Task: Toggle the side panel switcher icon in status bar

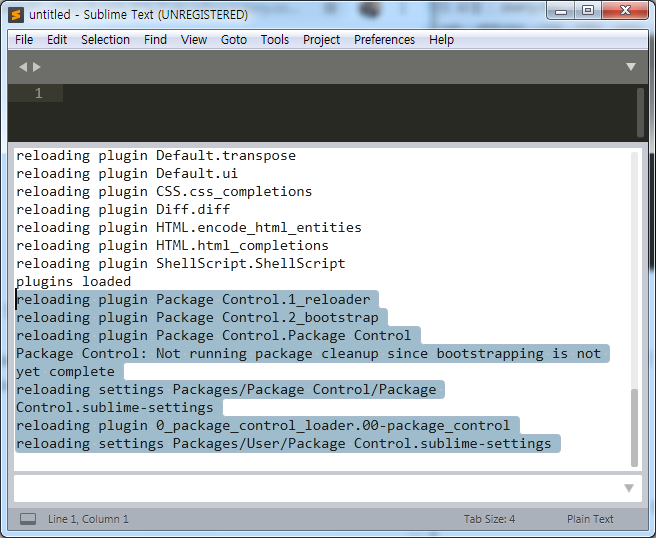Action: tap(28, 519)
